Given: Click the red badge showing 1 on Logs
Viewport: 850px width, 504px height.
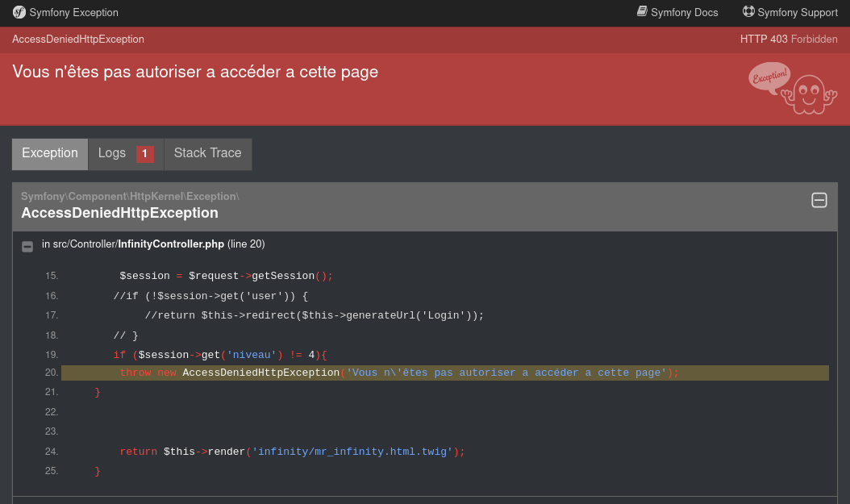Looking at the screenshot, I should [x=144, y=153].
